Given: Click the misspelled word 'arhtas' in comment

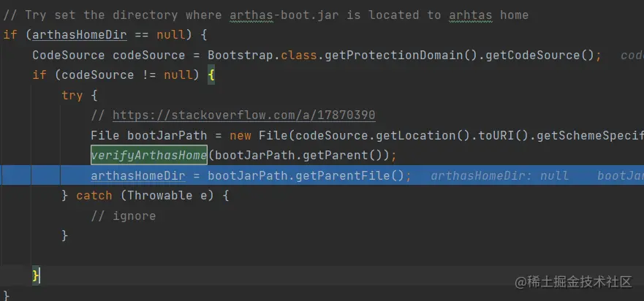Looking at the screenshot, I should pyautogui.click(x=470, y=15).
